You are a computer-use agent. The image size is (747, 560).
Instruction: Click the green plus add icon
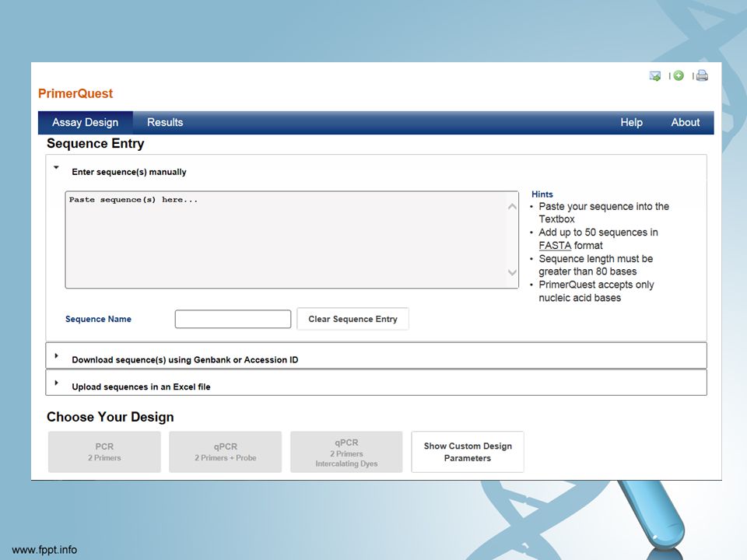[x=679, y=75]
